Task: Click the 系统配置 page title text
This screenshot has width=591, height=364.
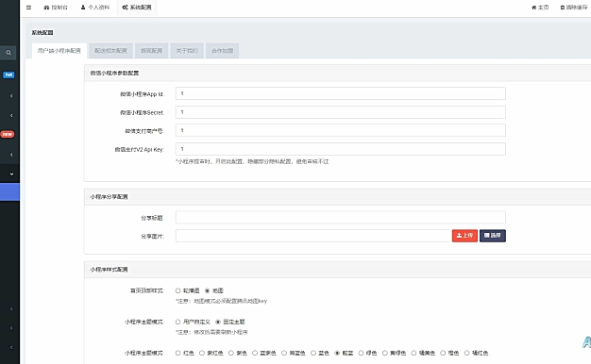Action: (x=42, y=33)
